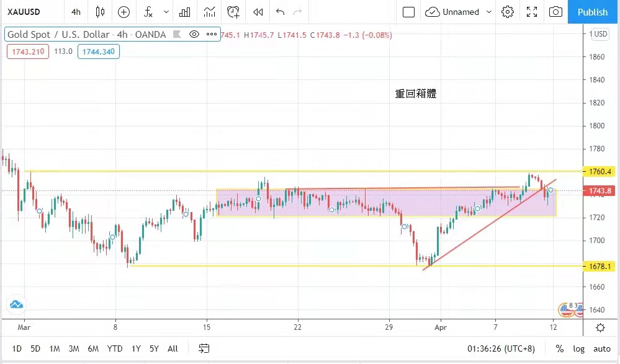Screen dimensions: 620x364
Task: Undo the last chart action
Action: [280, 12]
